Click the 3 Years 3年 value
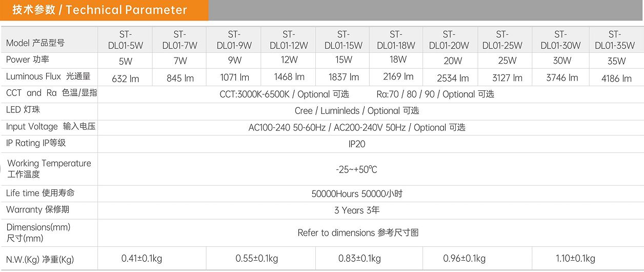 click(x=357, y=210)
